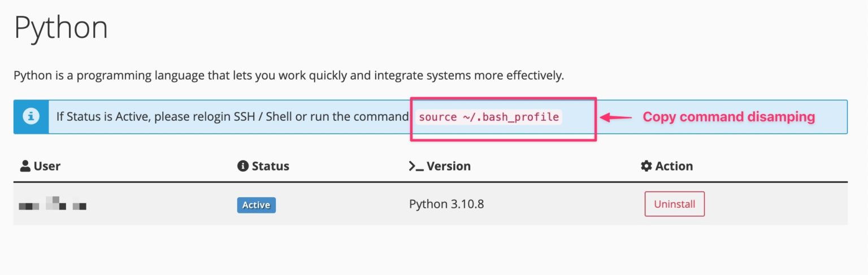
Task: Click the Active status badge
Action: [x=256, y=205]
